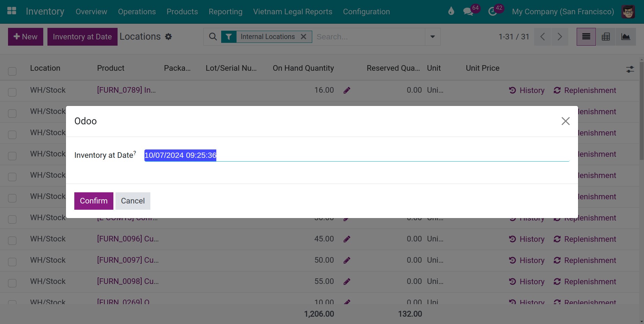
Task: Click Cancel in the dialog
Action: click(133, 201)
